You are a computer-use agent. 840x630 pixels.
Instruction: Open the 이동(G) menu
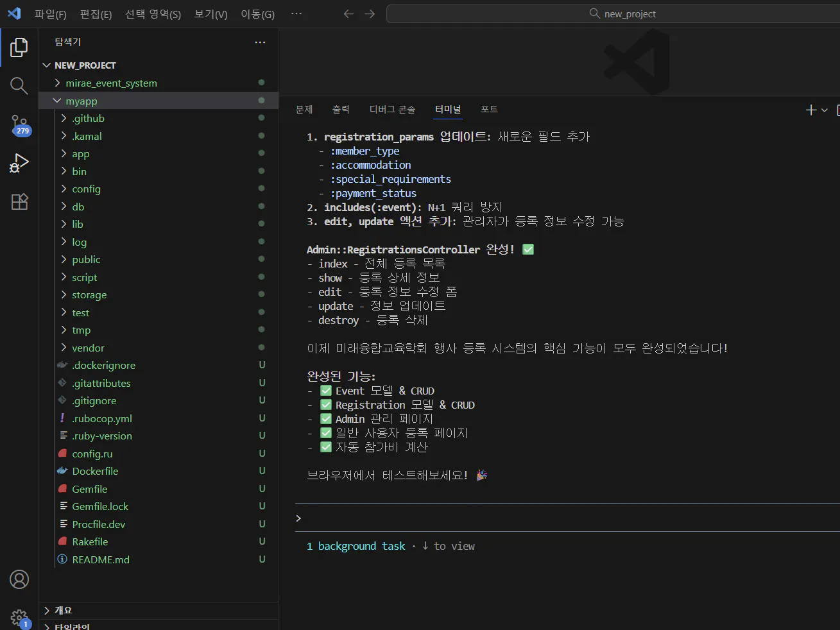pos(257,14)
